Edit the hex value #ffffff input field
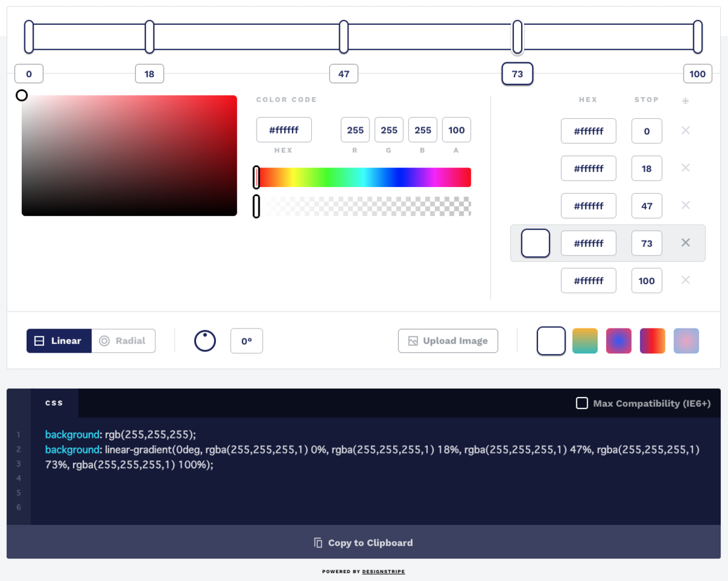The width and height of the screenshot is (728, 581). (x=283, y=129)
